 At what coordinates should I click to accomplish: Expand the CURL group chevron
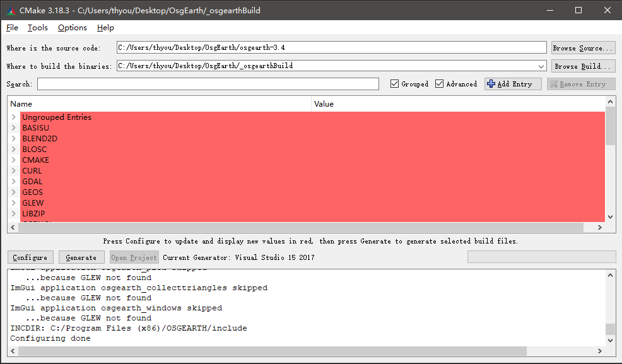pos(14,171)
